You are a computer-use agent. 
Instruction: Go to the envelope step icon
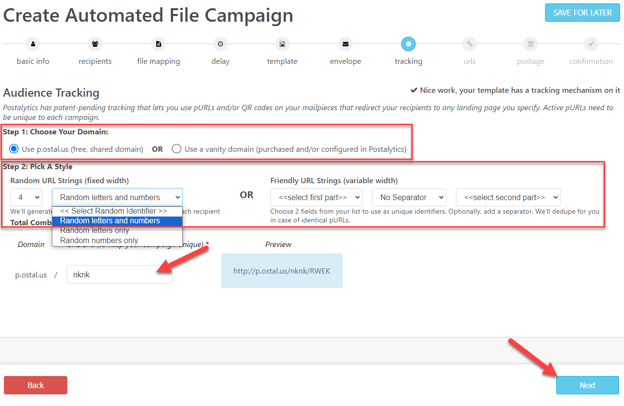click(345, 44)
